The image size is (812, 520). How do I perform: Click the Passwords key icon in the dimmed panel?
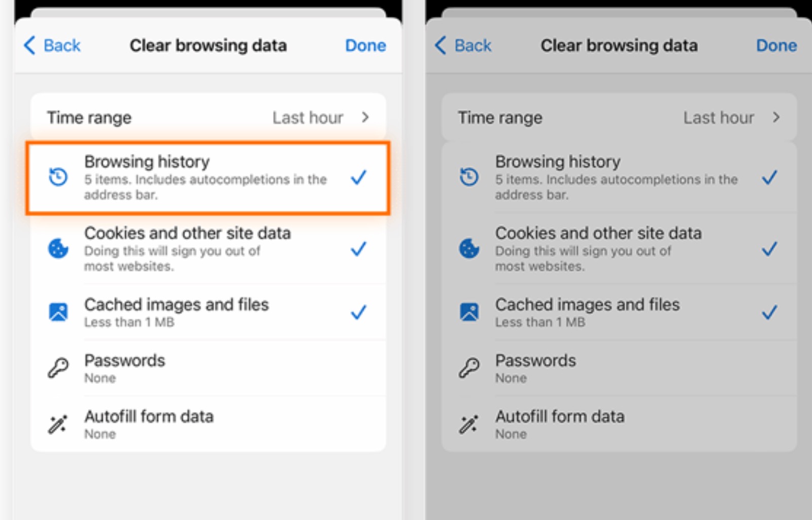pos(469,368)
